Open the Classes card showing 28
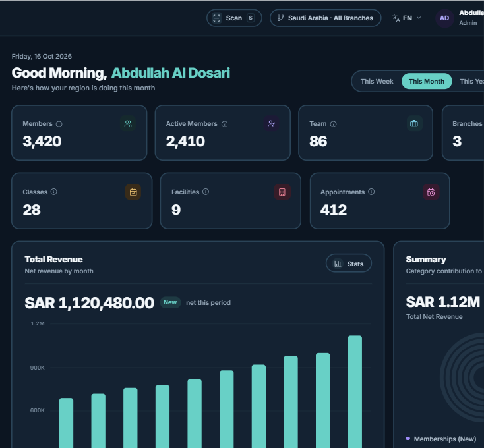Viewport: 484px width, 448px height. (82, 201)
